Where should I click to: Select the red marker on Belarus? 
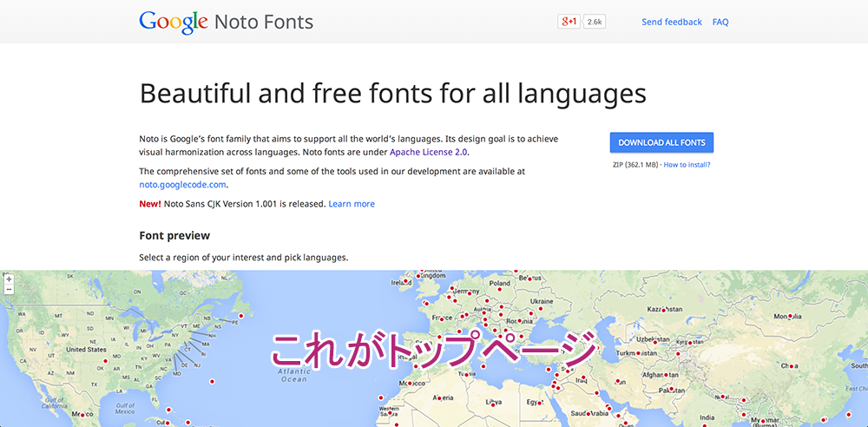[x=529, y=279]
